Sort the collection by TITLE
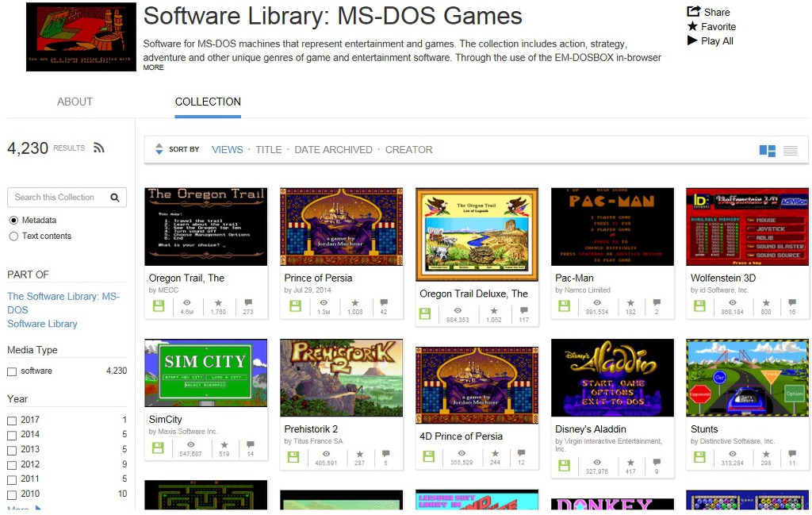The height and width of the screenshot is (515, 812). click(268, 149)
